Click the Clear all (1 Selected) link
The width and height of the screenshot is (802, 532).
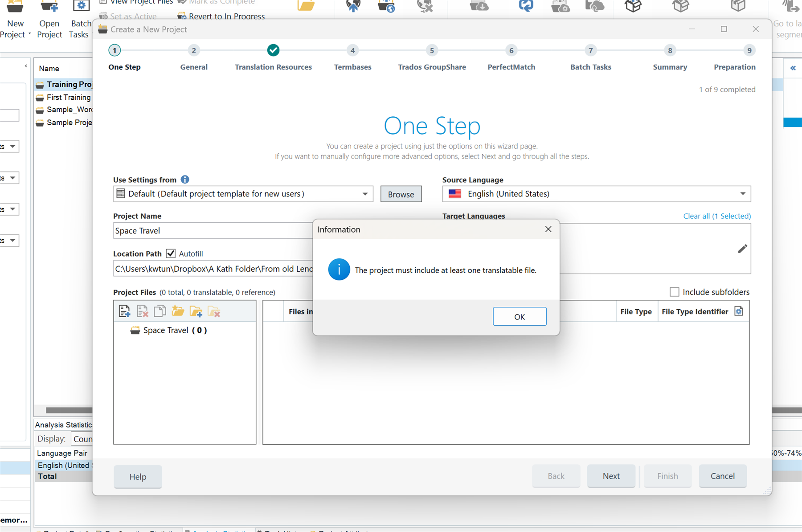pos(717,216)
